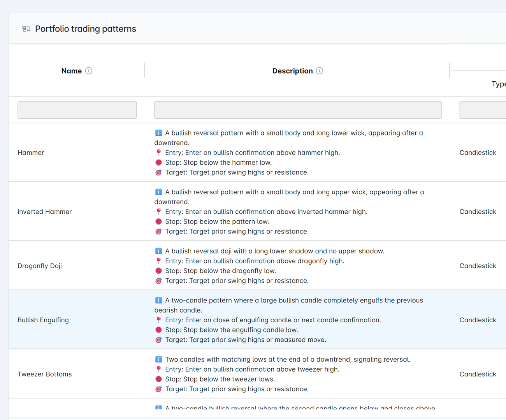Select the Bullish Engulfing name cell
Screen dimensions: 506x420
click(43, 320)
